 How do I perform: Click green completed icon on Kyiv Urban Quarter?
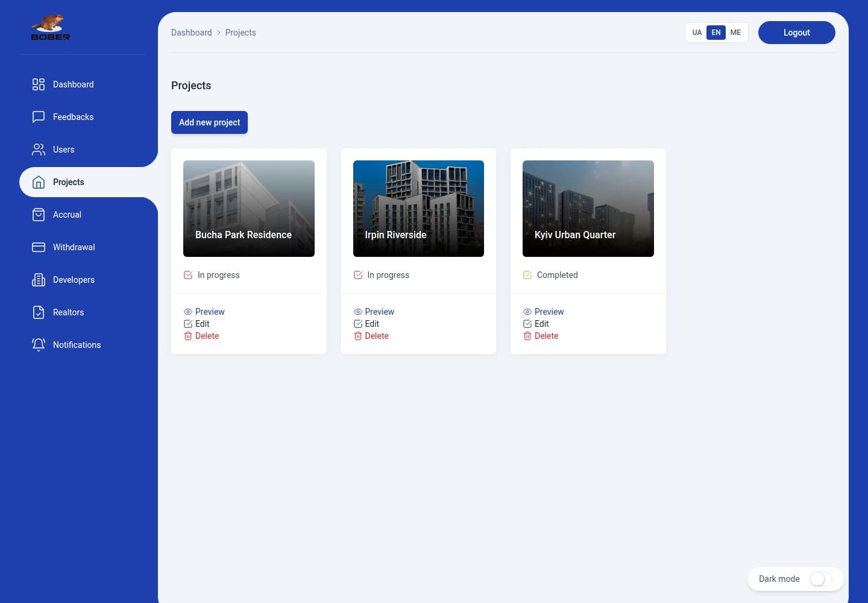click(527, 275)
